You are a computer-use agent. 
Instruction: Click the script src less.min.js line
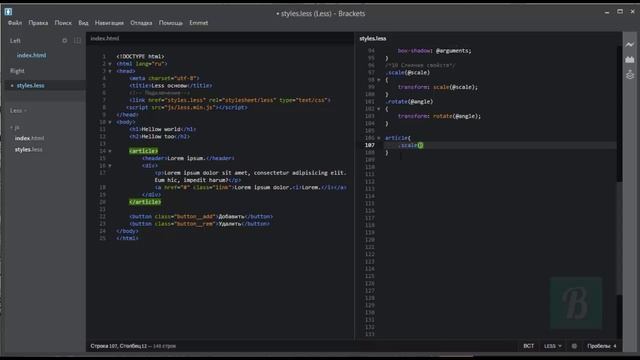(187, 108)
